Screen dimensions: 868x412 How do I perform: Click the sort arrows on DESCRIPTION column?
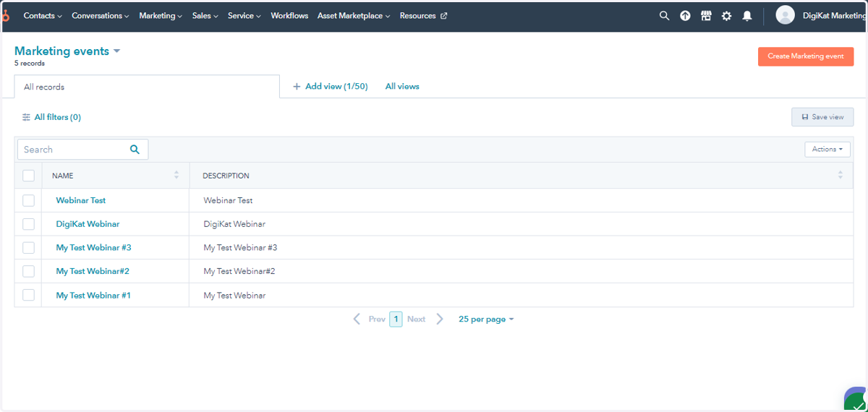pos(840,175)
